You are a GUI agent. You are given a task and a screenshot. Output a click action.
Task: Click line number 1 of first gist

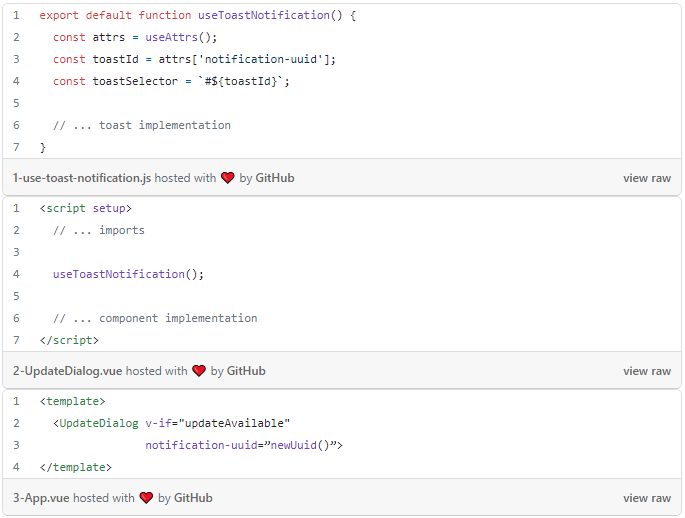coord(16,16)
